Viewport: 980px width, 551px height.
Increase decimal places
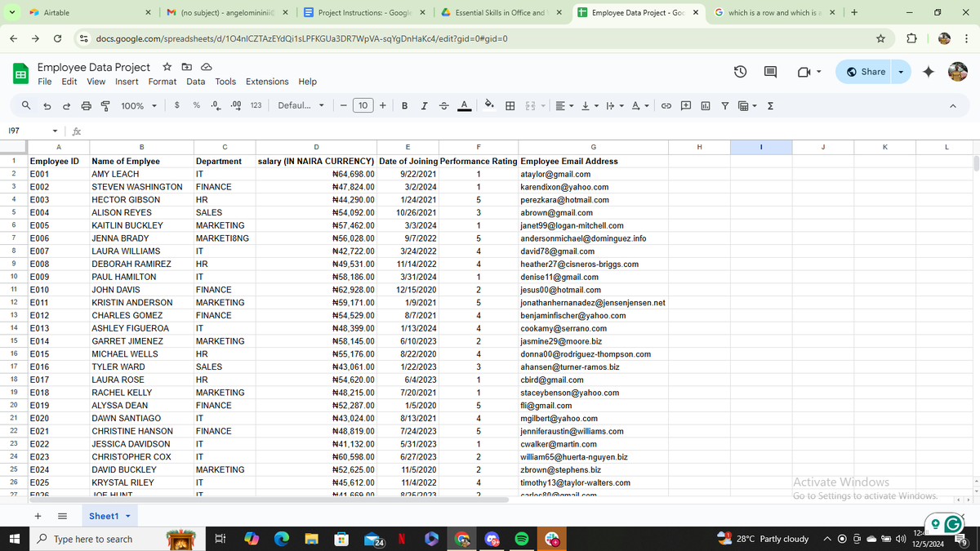point(236,105)
